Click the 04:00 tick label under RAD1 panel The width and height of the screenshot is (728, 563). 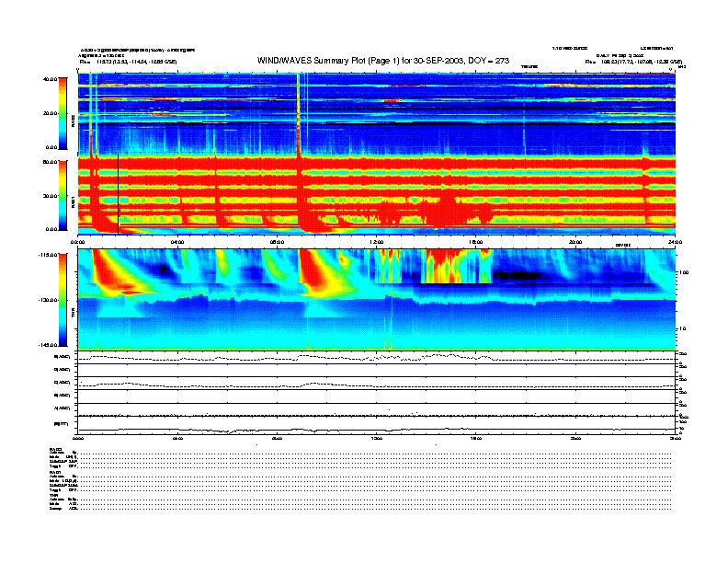click(177, 242)
